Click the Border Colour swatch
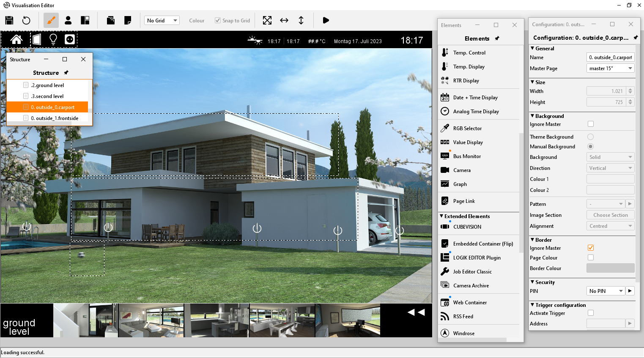The width and height of the screenshot is (644, 358). pyautogui.click(x=610, y=268)
